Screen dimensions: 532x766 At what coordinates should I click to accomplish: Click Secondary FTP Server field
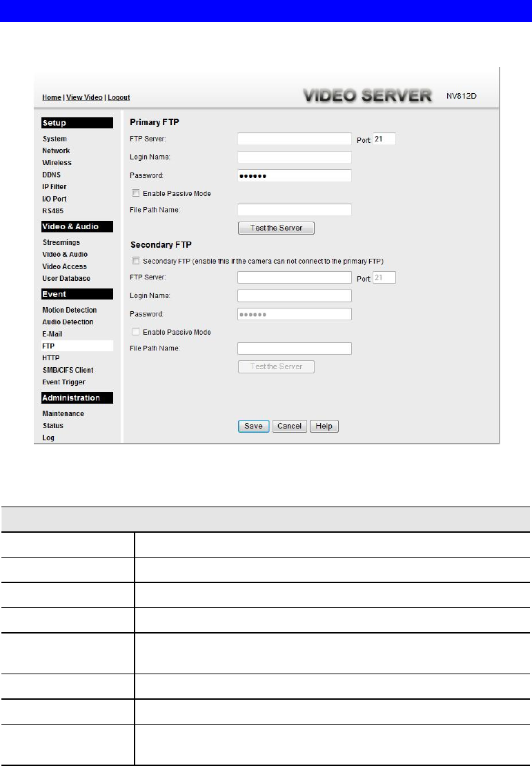coord(295,277)
